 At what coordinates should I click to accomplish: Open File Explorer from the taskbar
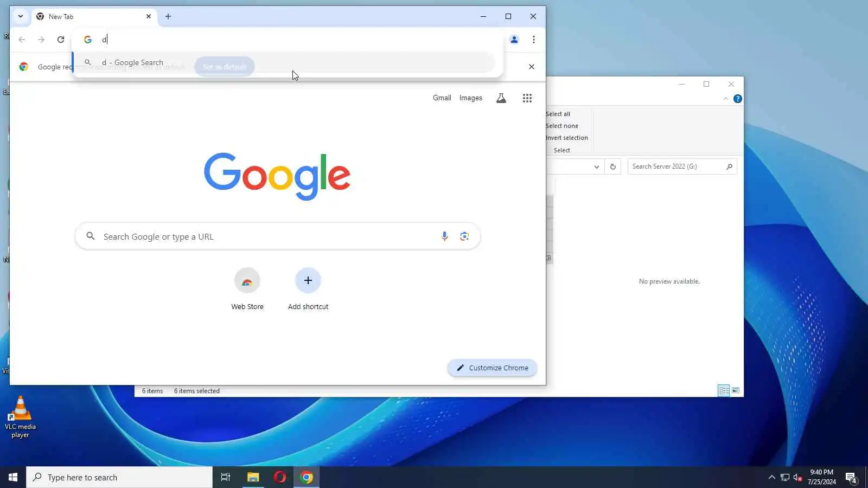tap(253, 477)
